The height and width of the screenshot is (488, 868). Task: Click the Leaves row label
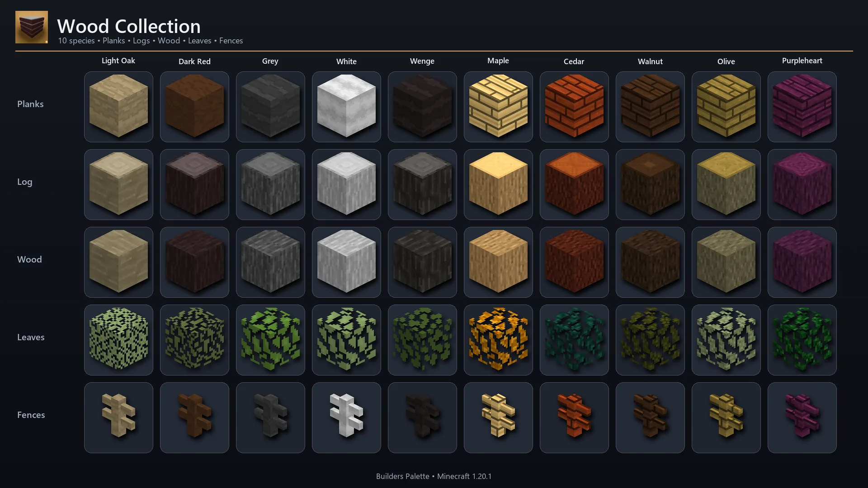[31, 337]
